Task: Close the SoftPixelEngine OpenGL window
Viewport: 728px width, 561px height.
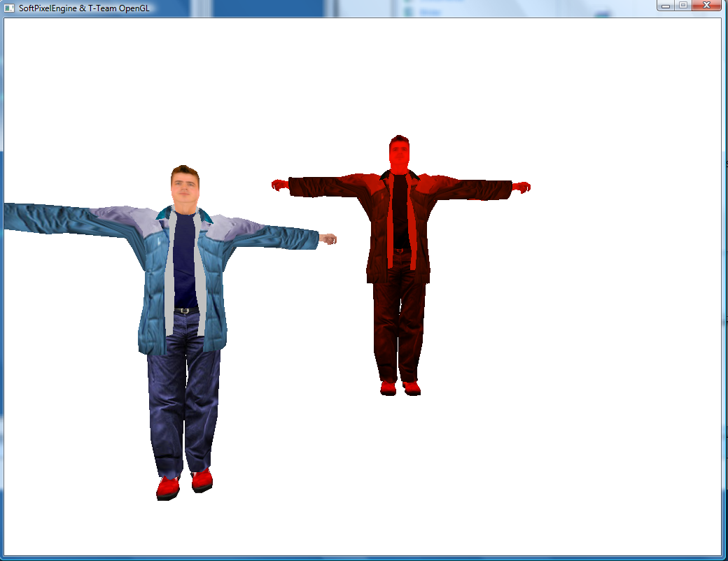Action: (706, 6)
